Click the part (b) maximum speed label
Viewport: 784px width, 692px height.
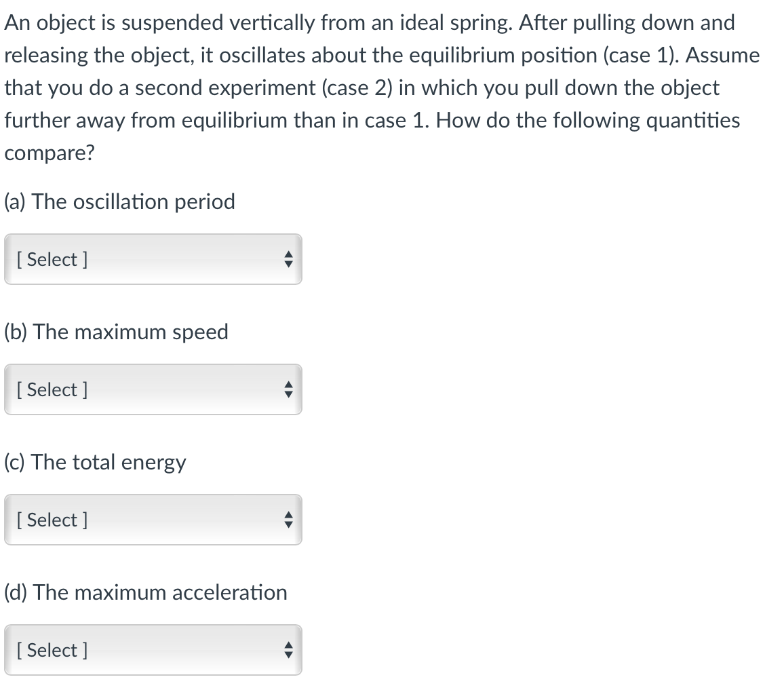[x=116, y=332]
